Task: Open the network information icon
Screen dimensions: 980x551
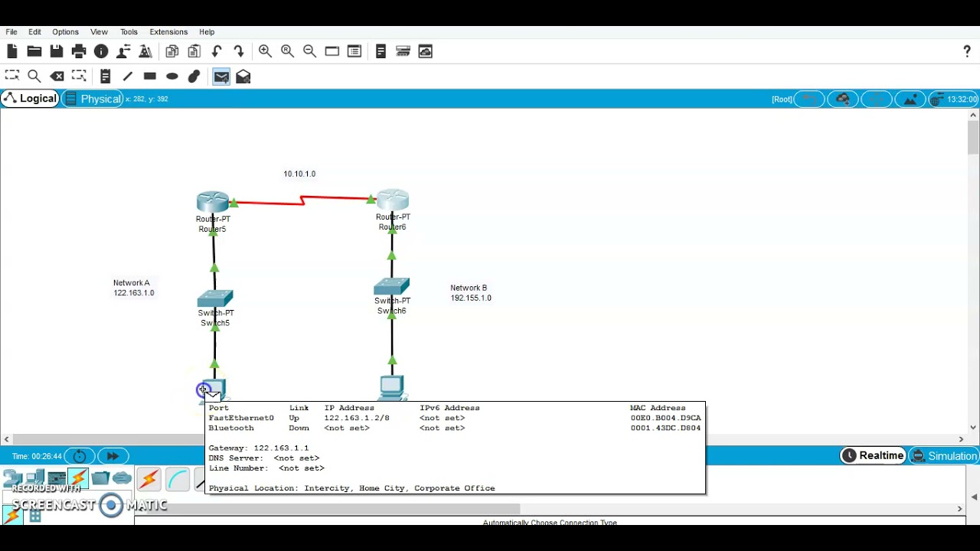Action: (x=101, y=51)
